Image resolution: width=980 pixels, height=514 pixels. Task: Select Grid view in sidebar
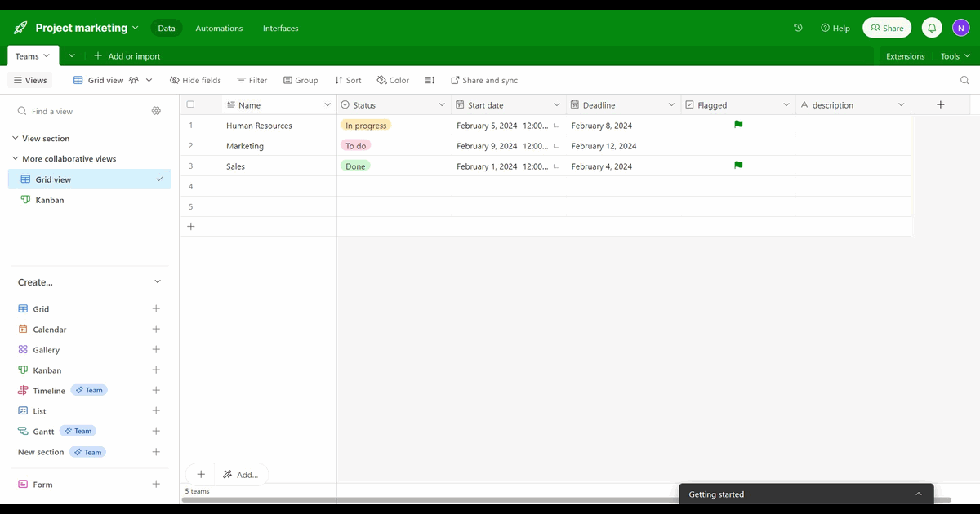[90, 179]
